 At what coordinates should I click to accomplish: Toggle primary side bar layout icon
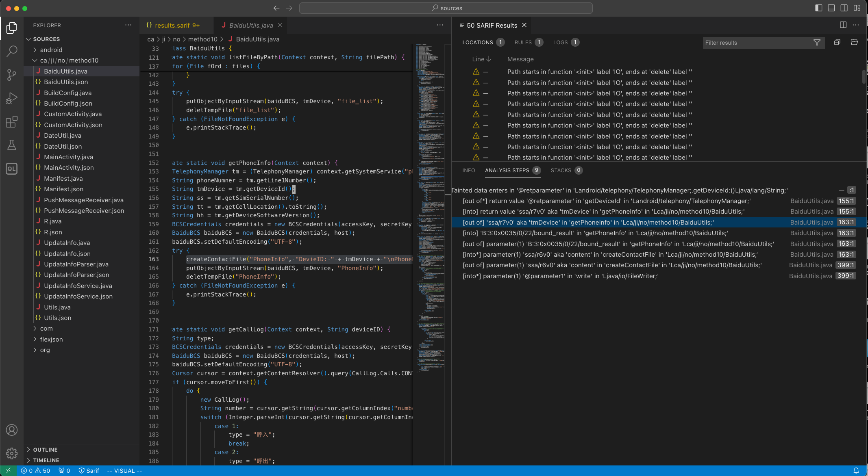[x=819, y=8]
